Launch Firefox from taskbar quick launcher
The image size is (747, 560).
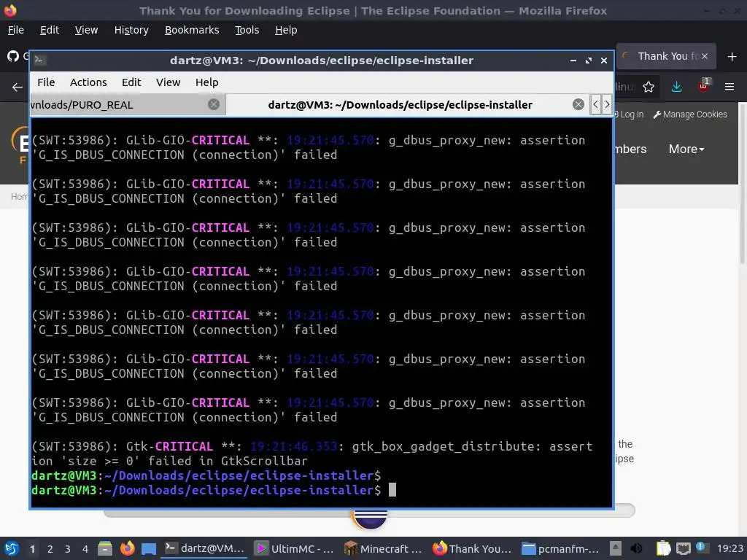click(x=127, y=548)
